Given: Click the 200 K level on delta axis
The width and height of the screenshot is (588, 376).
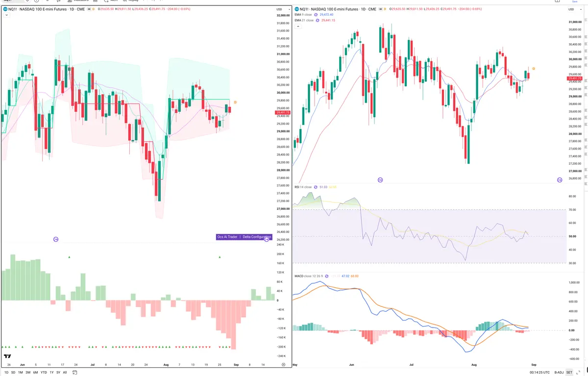Looking at the screenshot, I should point(280,254).
